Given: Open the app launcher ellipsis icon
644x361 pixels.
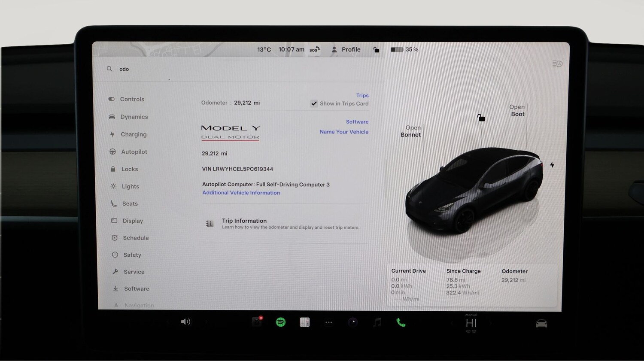Looking at the screenshot, I should click(329, 322).
